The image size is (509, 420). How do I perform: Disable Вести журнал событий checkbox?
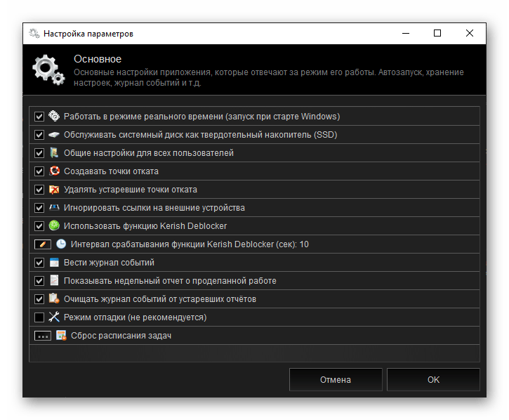click(39, 263)
